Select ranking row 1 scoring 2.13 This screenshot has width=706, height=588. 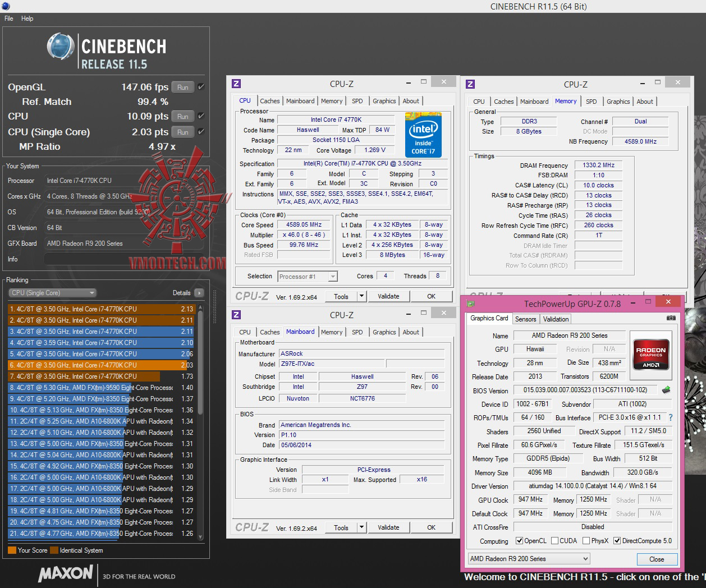(102, 309)
